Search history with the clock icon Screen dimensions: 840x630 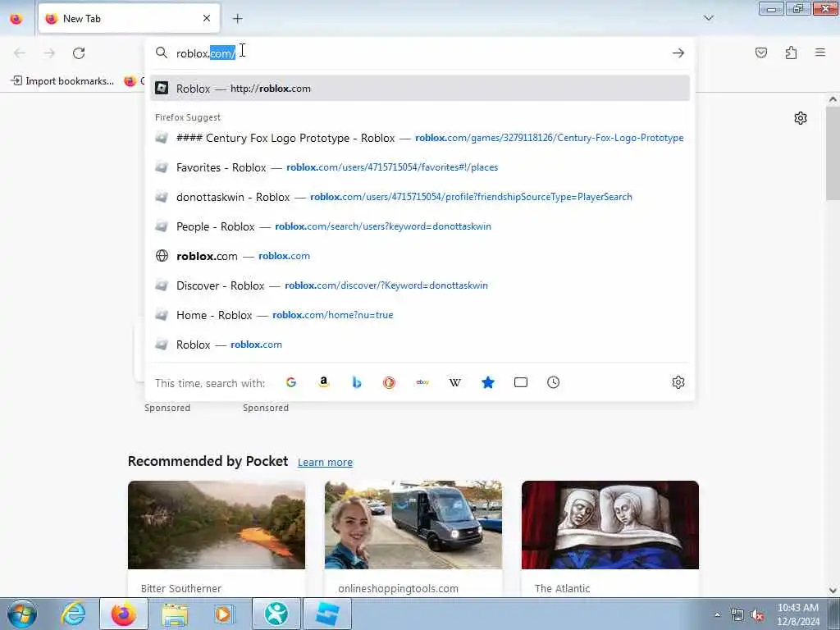[554, 382]
